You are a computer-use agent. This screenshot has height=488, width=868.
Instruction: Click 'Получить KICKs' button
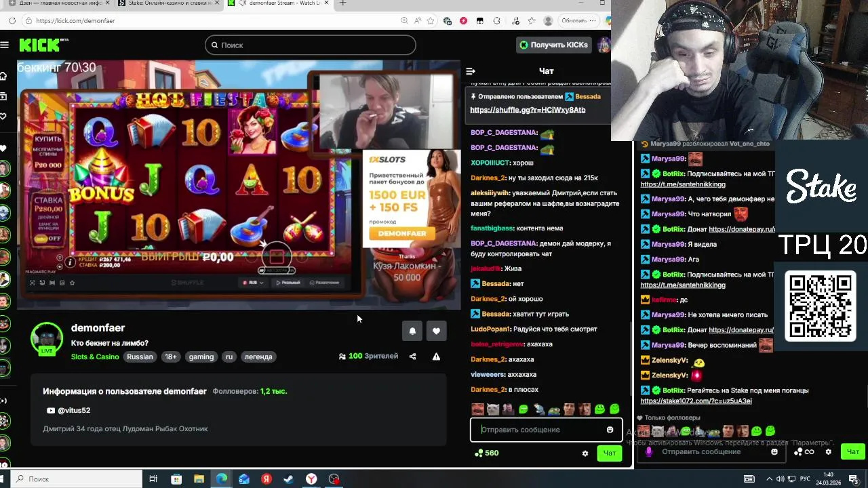554,45
